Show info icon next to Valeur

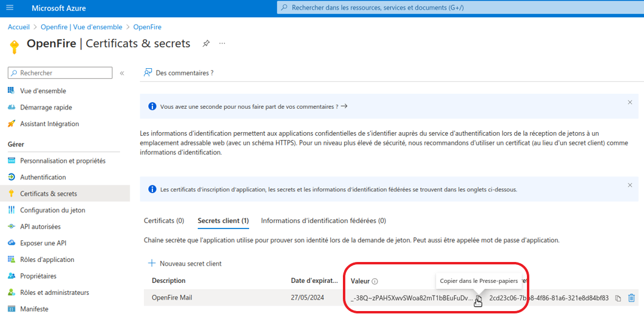point(375,281)
